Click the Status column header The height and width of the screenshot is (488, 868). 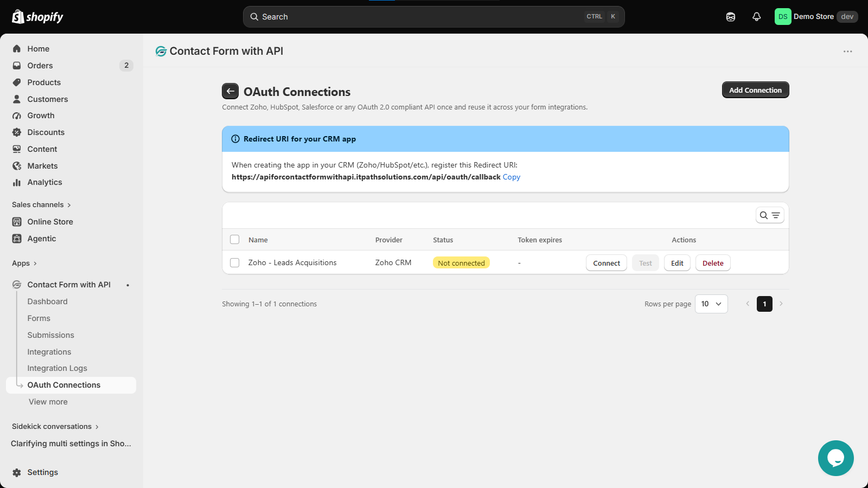coord(443,240)
